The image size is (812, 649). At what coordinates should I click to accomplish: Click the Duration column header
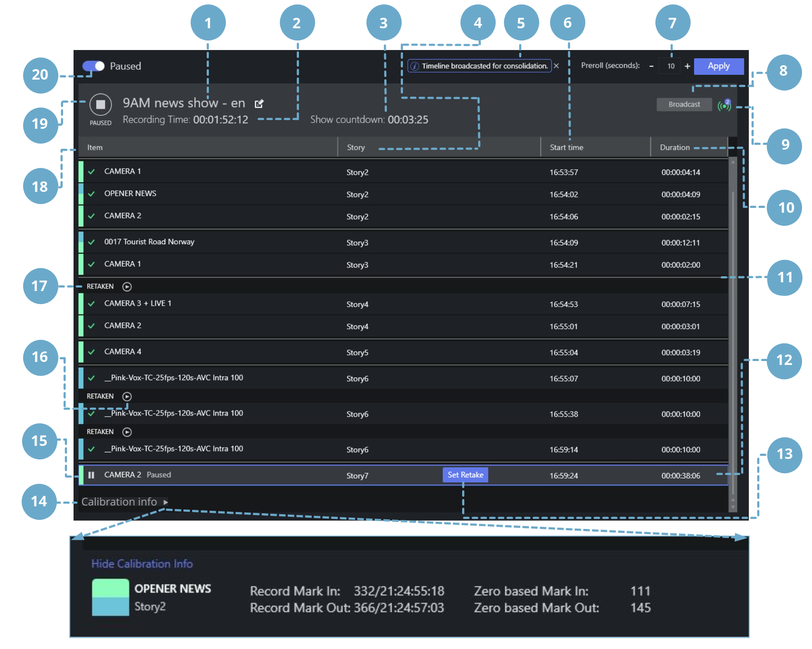(674, 147)
